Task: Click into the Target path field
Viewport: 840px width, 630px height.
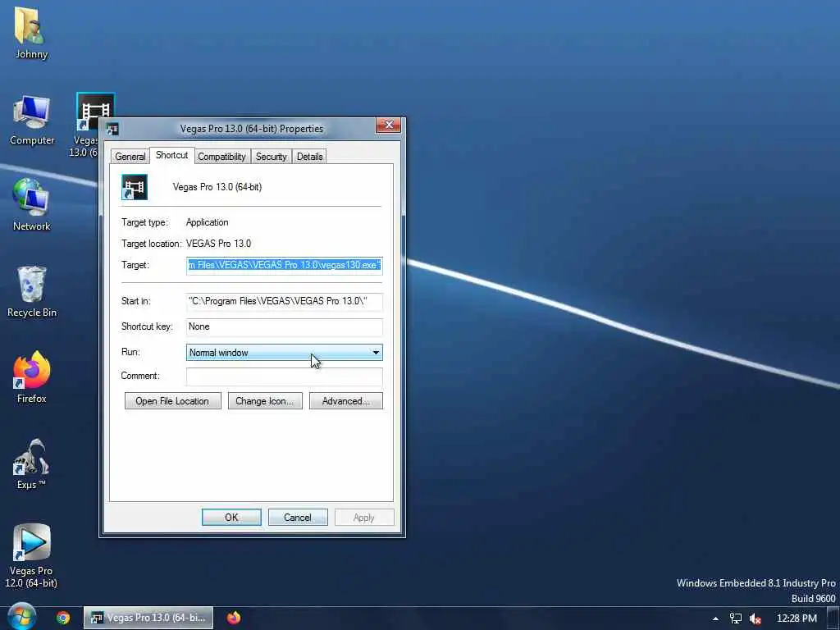Action: click(x=285, y=266)
